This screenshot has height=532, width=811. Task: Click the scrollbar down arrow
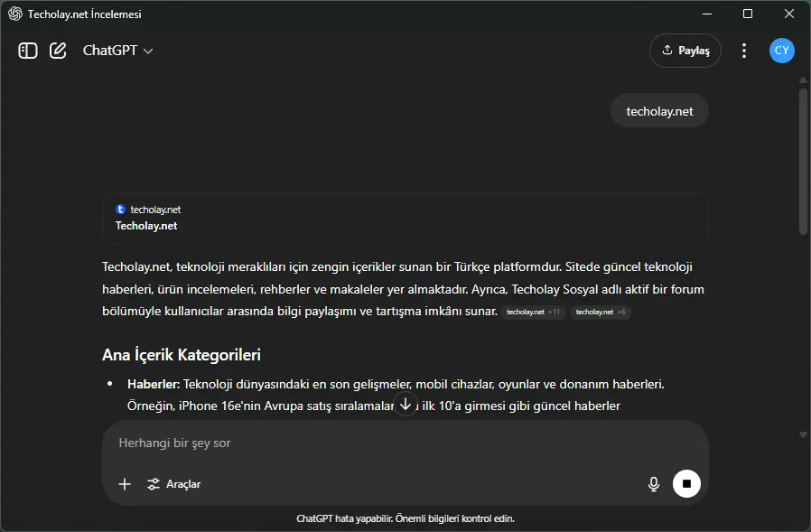[x=803, y=434]
